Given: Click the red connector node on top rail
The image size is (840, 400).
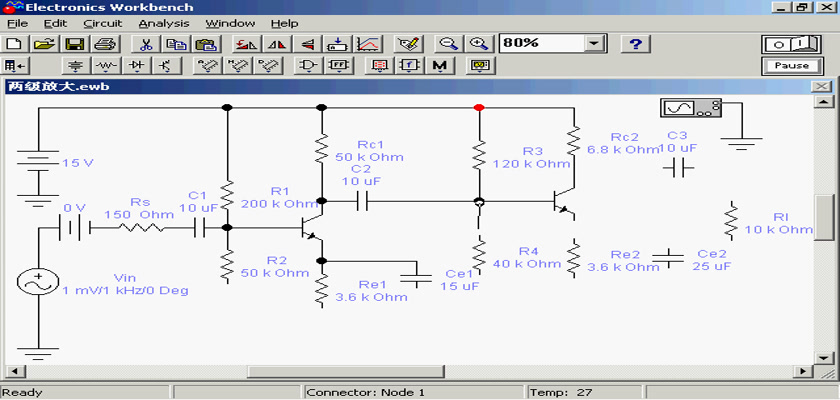Looking at the screenshot, I should tap(479, 108).
